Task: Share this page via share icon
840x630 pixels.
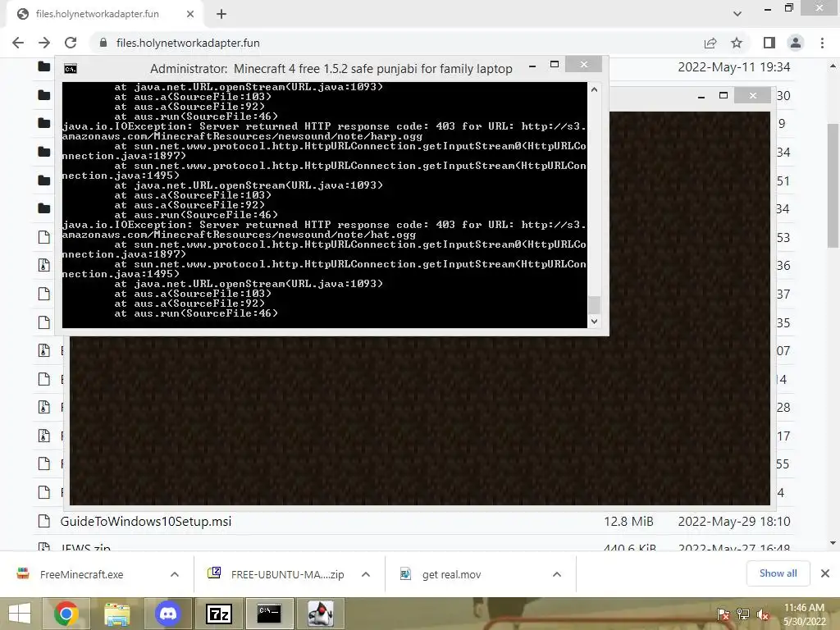Action: pos(710,43)
